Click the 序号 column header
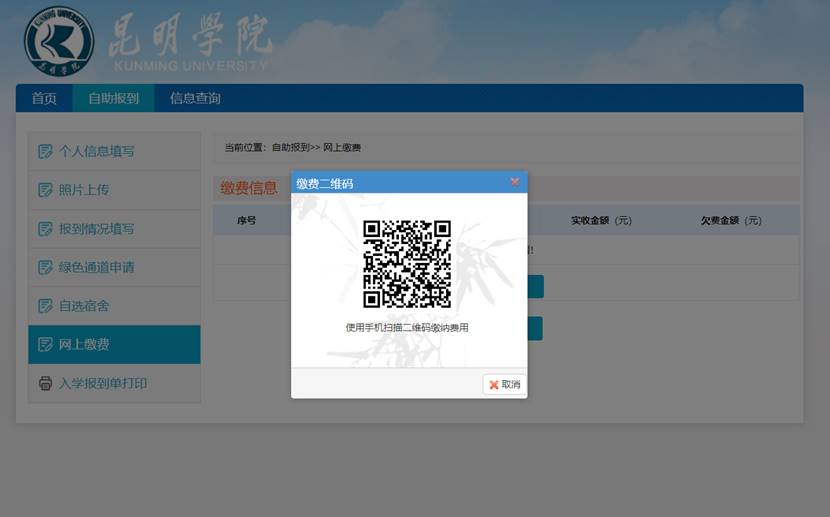Image resolution: width=830 pixels, height=517 pixels. [x=247, y=220]
